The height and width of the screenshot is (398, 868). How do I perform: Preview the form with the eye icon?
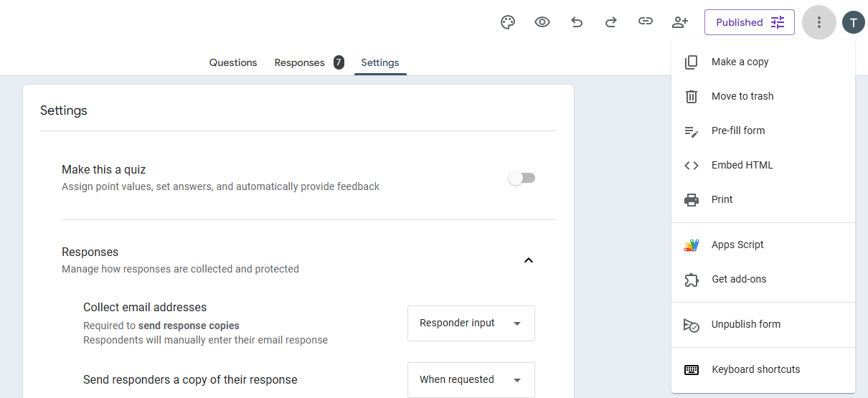[542, 22]
